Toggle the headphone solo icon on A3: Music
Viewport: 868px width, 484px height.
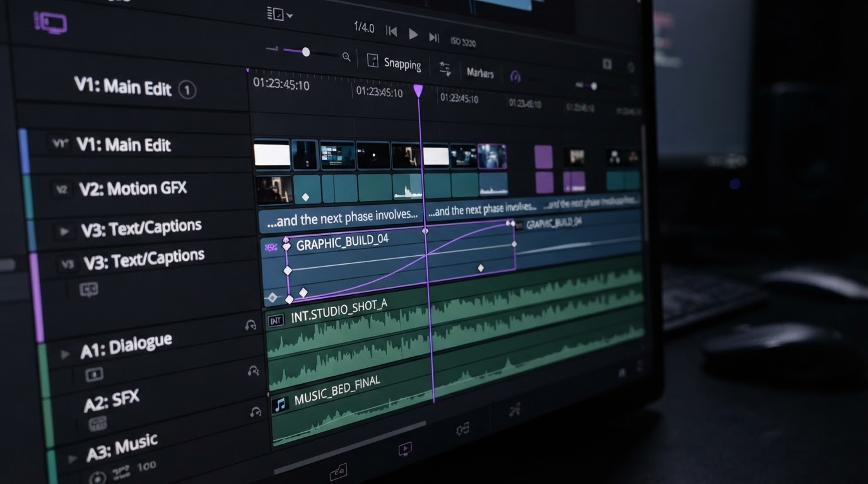255,412
